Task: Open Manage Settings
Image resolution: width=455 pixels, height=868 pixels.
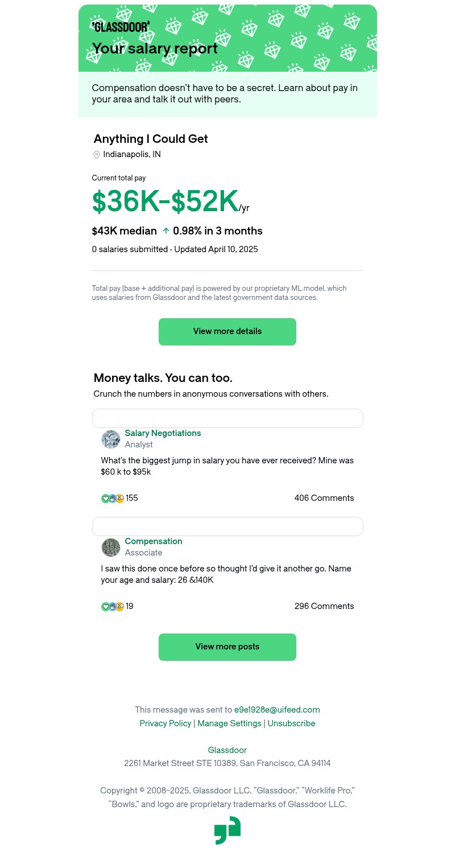Action: tap(229, 723)
